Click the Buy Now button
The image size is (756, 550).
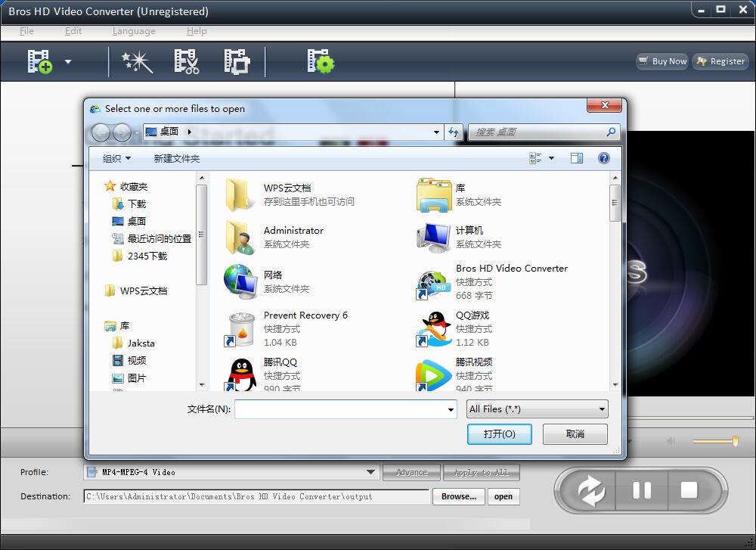tap(662, 61)
